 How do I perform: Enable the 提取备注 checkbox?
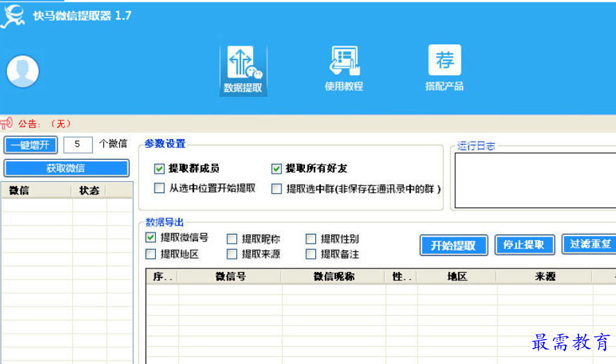[x=310, y=254]
